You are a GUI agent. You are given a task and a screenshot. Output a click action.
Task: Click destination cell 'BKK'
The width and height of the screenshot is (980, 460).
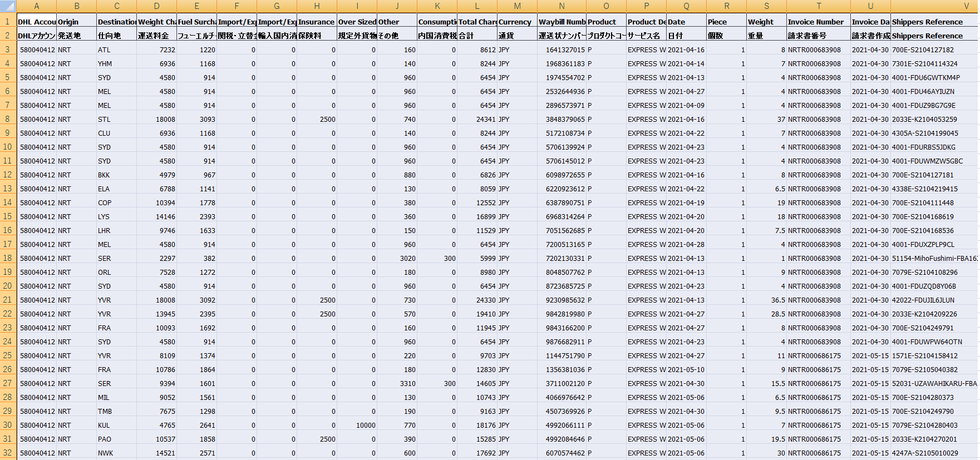click(x=117, y=175)
